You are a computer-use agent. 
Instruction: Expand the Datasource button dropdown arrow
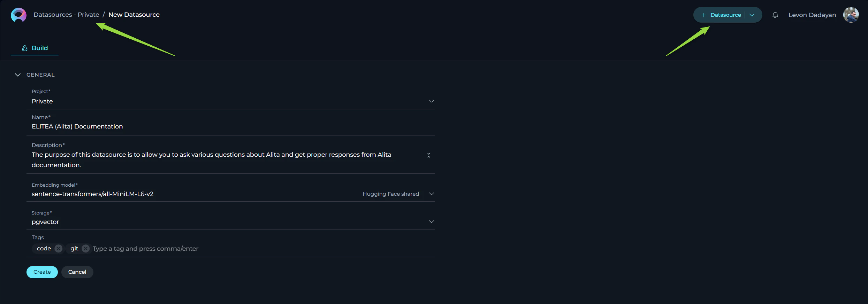(x=752, y=15)
